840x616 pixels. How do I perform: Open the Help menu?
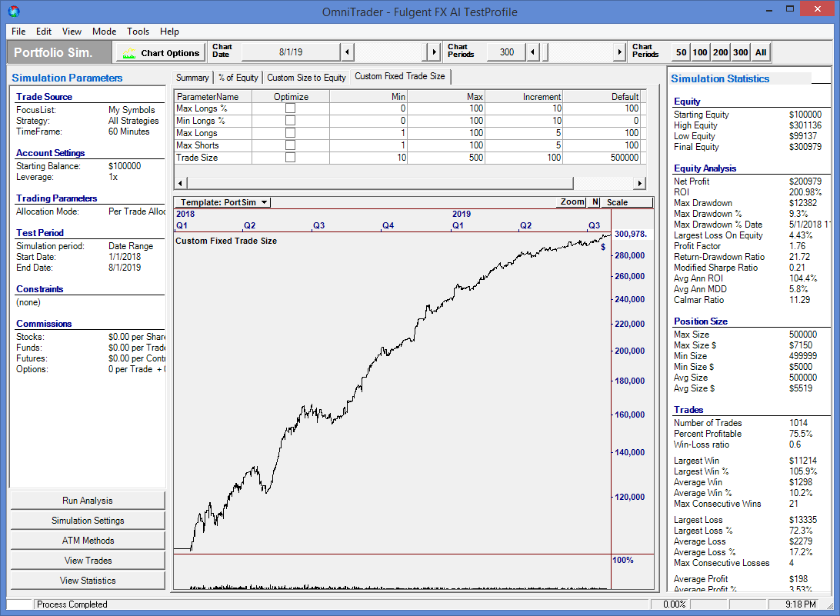point(169,31)
